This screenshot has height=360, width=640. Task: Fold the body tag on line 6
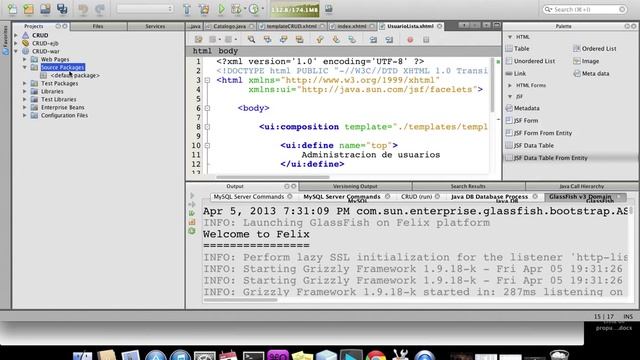tap(207, 108)
